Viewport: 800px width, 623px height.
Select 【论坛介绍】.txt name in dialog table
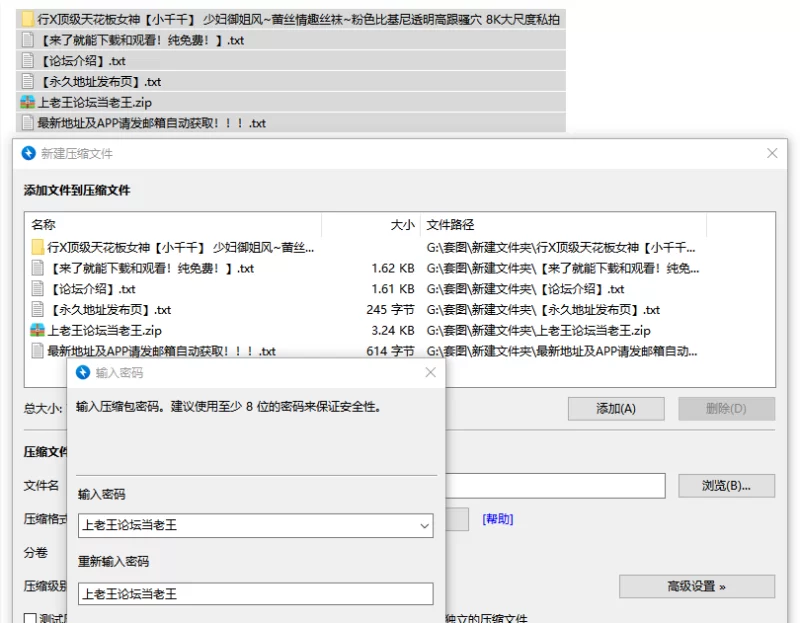(92, 289)
